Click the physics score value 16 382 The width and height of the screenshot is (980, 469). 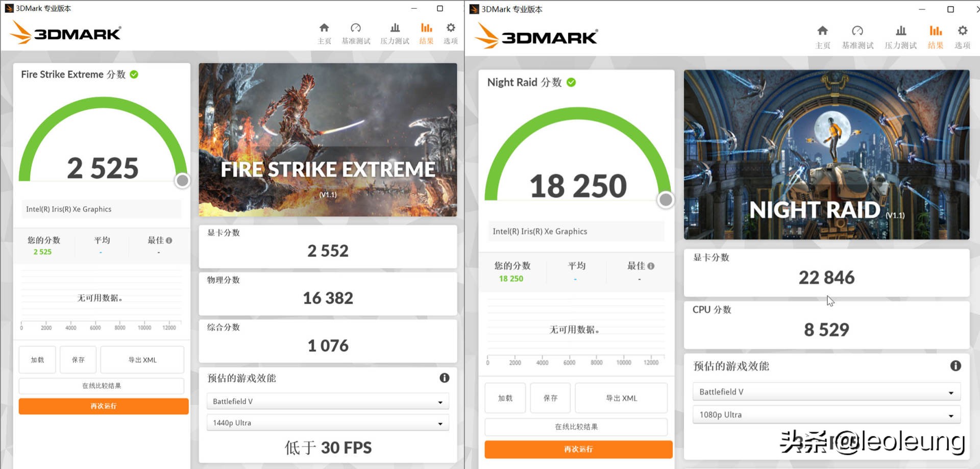pos(328,298)
